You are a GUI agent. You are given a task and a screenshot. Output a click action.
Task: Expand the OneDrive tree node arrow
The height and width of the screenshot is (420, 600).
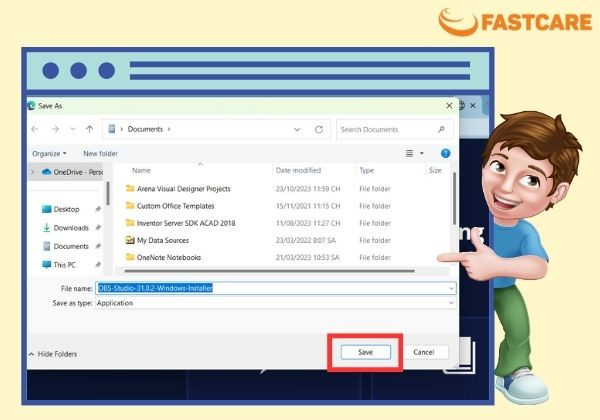tap(32, 172)
